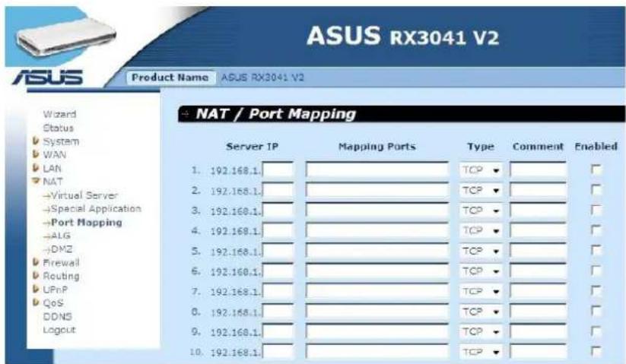Open the Type dropdown for row 10
626x364 pixels.
pos(481,353)
